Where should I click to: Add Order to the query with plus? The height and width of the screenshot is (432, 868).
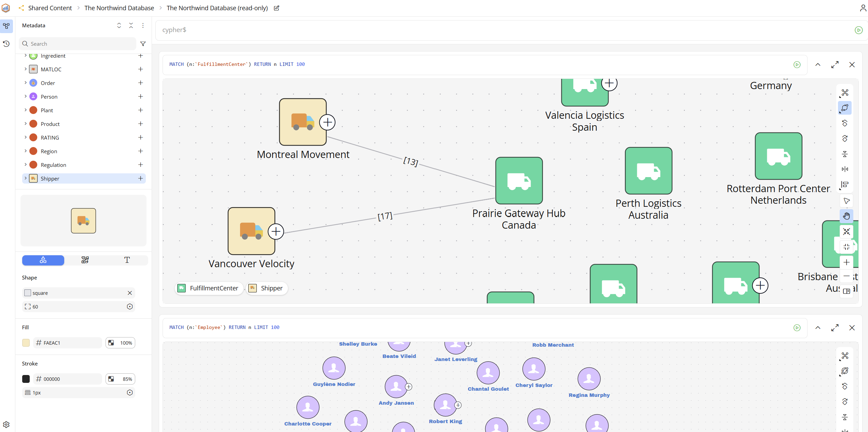[140, 83]
